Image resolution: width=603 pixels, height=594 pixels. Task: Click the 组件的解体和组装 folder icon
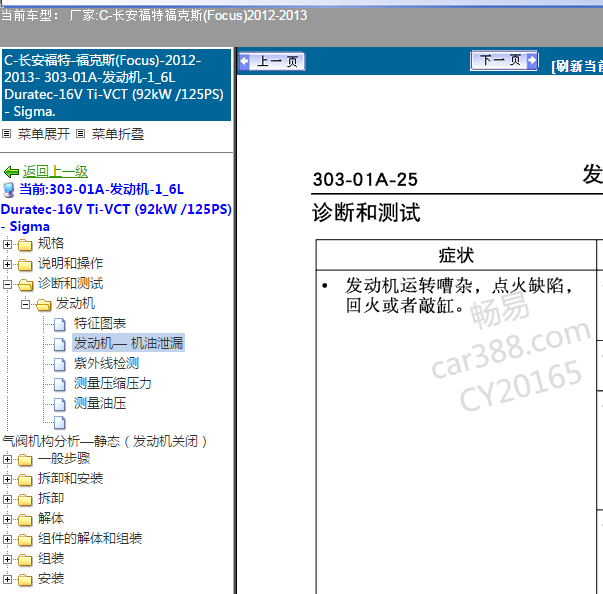click(x=25, y=540)
